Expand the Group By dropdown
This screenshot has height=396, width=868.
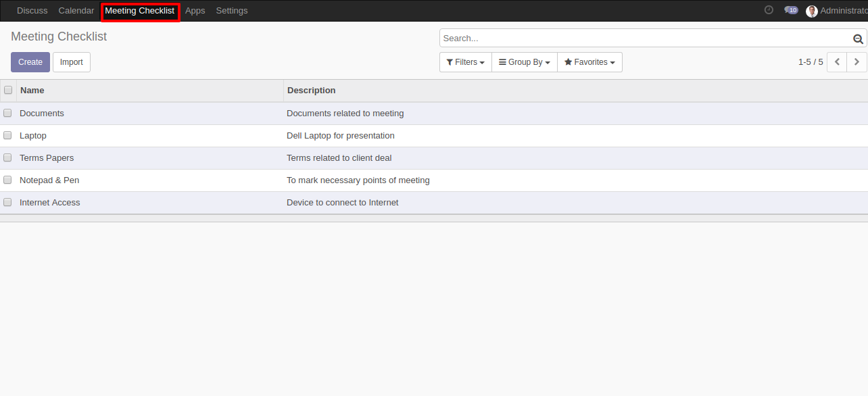(525, 62)
